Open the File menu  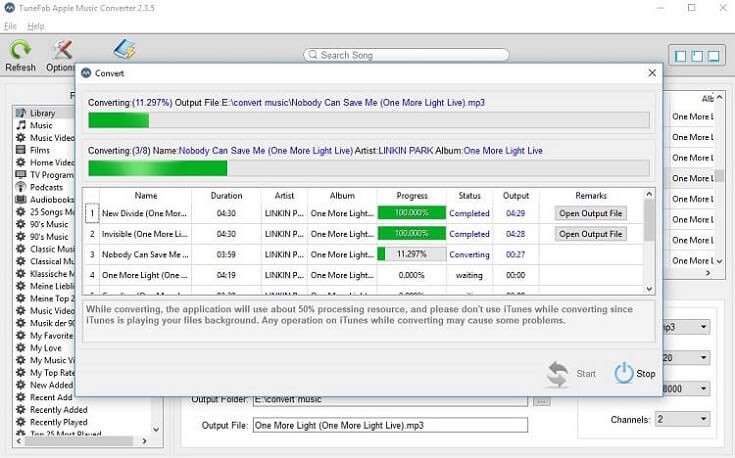[10, 25]
